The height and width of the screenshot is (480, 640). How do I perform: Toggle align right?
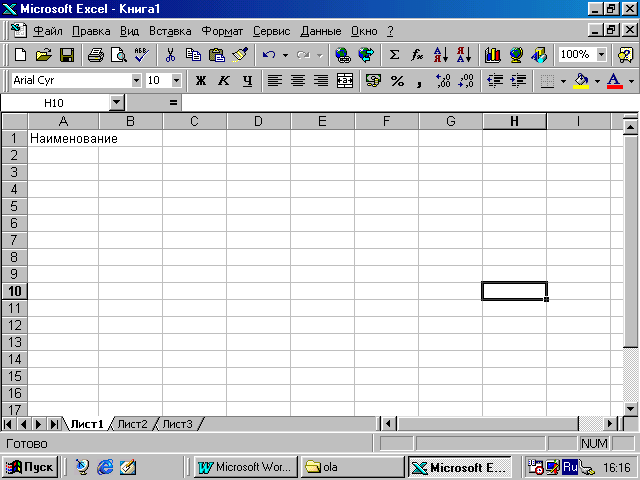[x=321, y=80]
